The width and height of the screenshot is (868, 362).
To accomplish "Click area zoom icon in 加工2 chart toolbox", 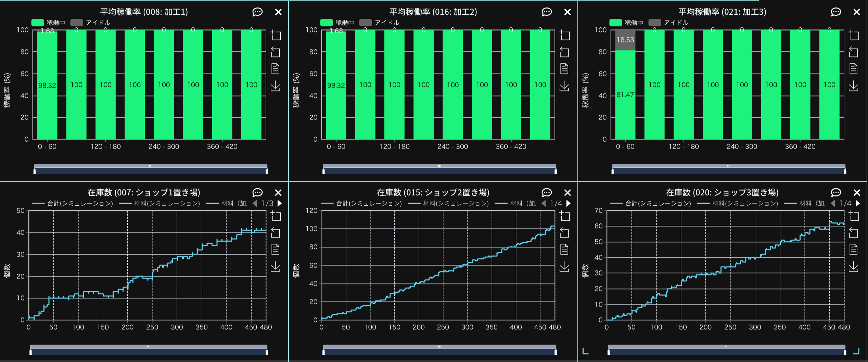I will tap(564, 35).
